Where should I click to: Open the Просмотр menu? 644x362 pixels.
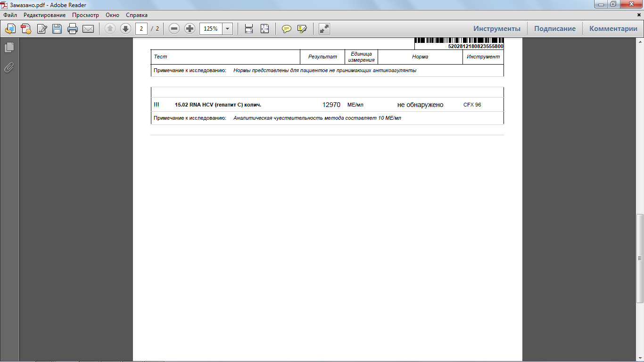tap(85, 15)
